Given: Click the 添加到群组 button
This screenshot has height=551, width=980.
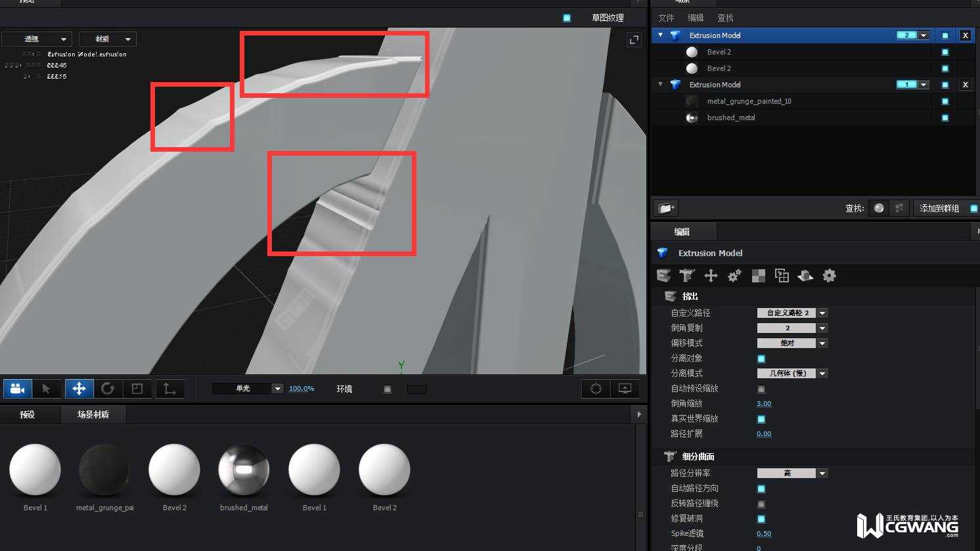Looking at the screenshot, I should pos(939,208).
